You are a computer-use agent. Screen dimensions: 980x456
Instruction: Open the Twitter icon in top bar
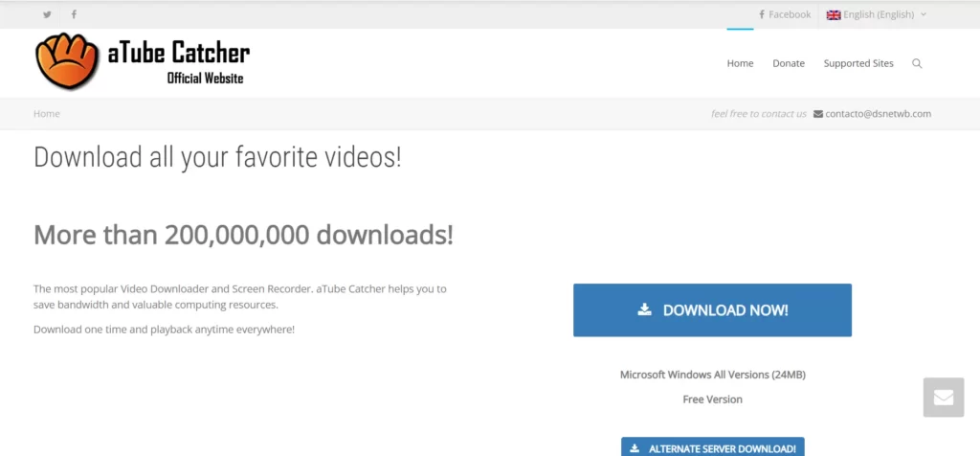47,14
